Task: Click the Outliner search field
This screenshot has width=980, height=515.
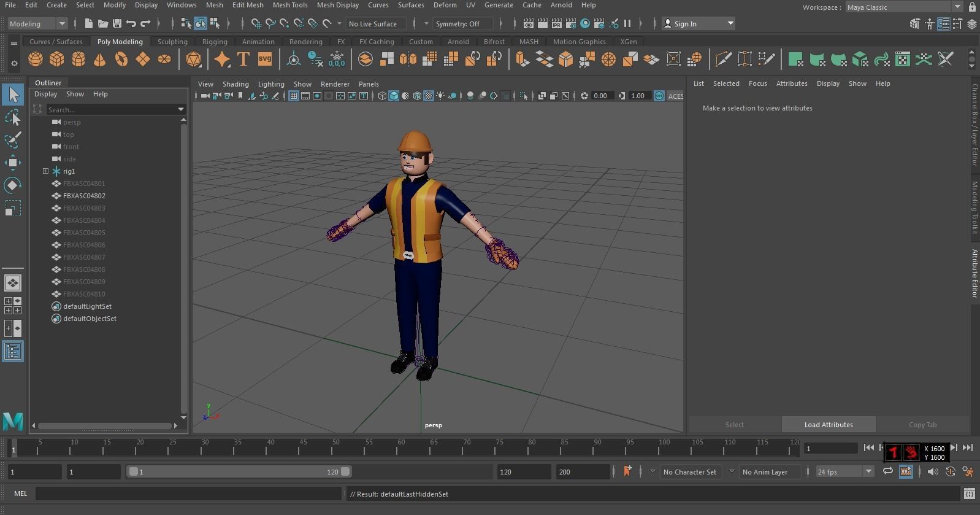Action: 111,109
